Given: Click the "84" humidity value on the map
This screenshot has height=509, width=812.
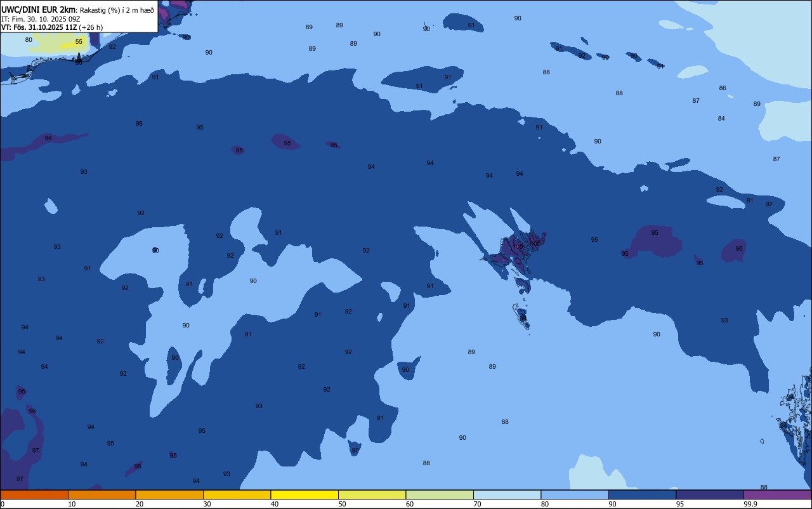Looking at the screenshot, I should [x=721, y=119].
